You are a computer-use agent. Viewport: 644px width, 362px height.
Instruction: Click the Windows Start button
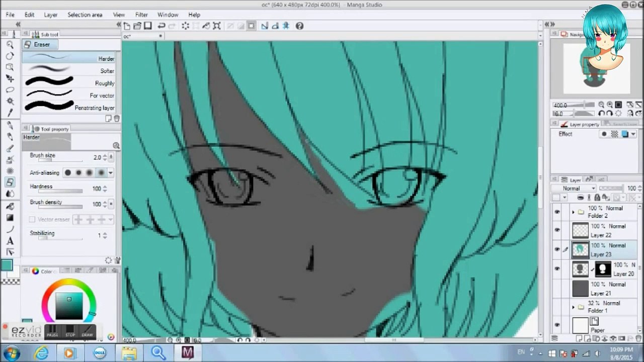[x=11, y=353]
